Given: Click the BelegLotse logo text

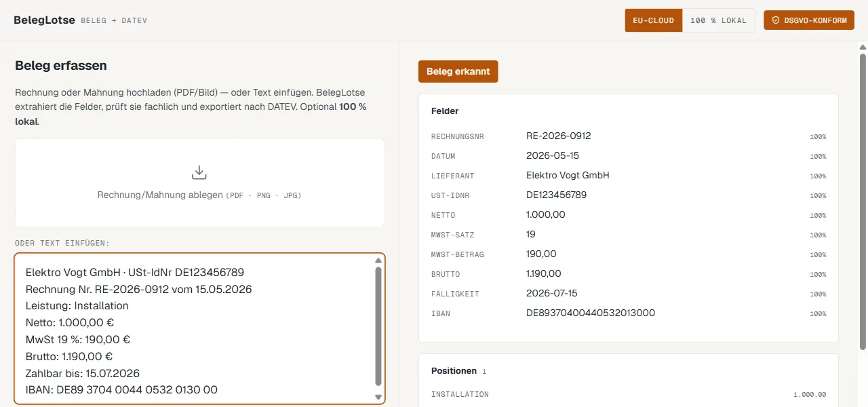Looking at the screenshot, I should tap(44, 20).
